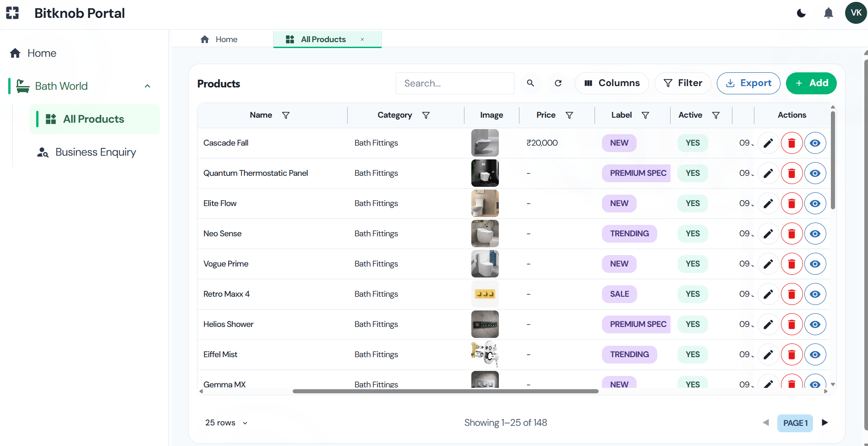Click the green Add button

[x=811, y=83]
